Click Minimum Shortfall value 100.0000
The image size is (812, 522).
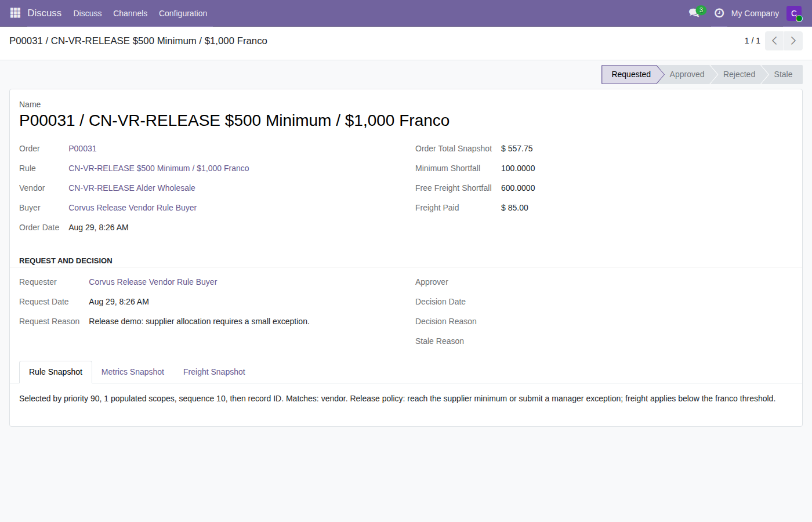(x=518, y=168)
